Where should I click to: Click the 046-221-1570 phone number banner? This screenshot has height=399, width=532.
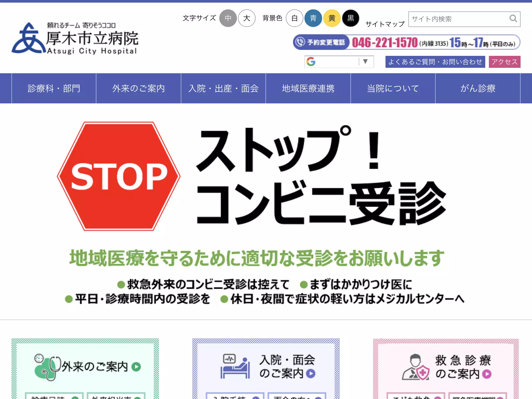[407, 42]
